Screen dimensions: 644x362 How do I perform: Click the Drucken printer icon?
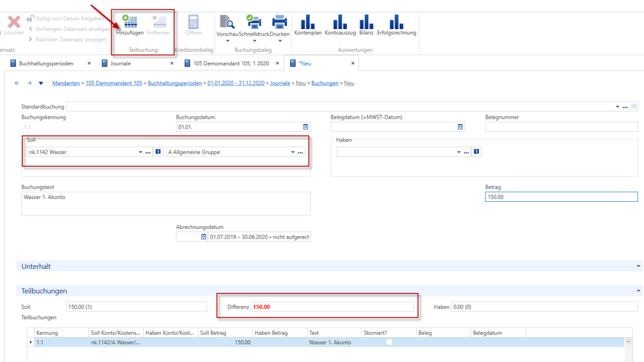pyautogui.click(x=280, y=22)
